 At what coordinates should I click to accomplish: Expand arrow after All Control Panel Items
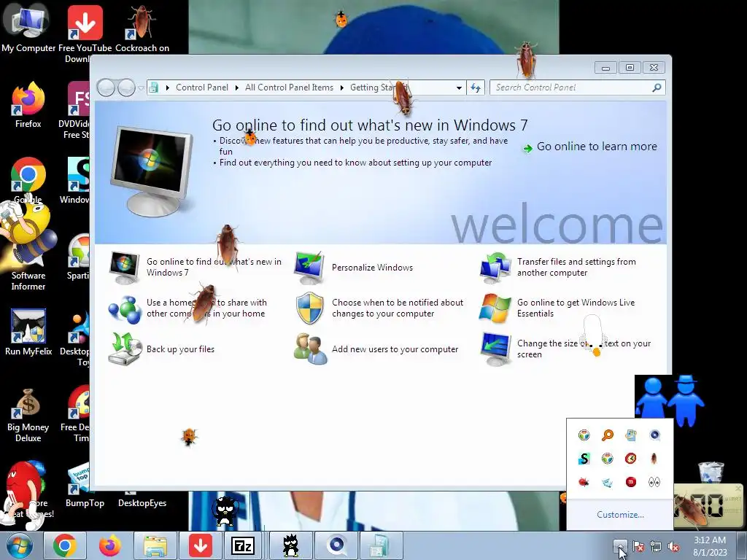[x=341, y=87]
